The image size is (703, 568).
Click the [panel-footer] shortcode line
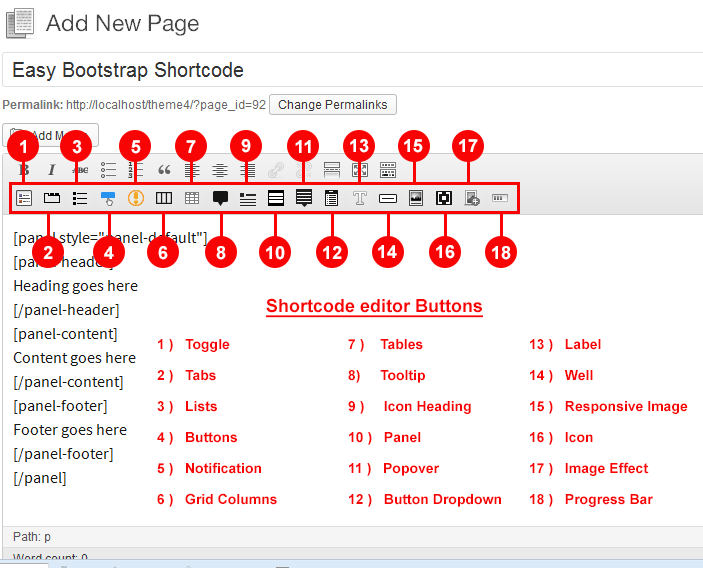point(61,406)
